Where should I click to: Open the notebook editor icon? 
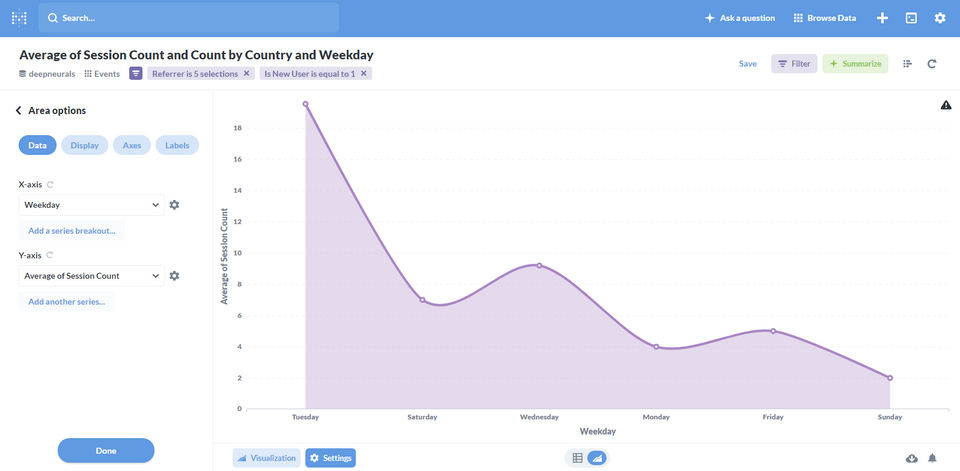click(x=908, y=64)
